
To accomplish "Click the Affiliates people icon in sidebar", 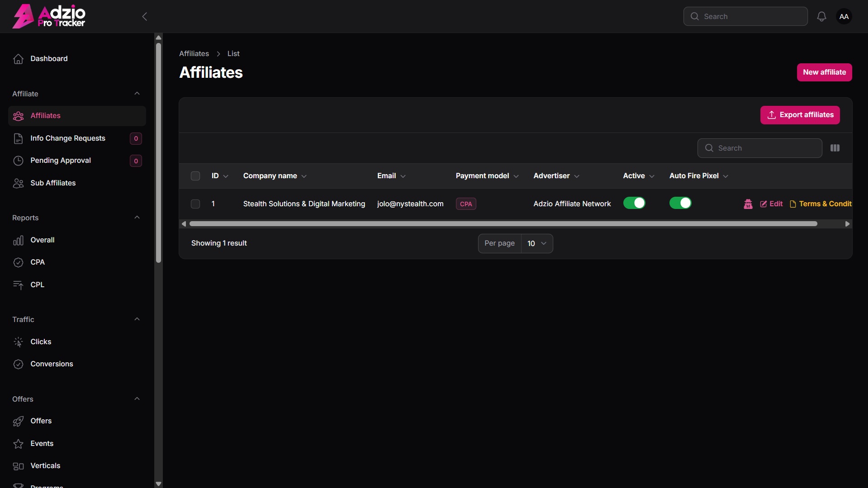I will [18, 116].
